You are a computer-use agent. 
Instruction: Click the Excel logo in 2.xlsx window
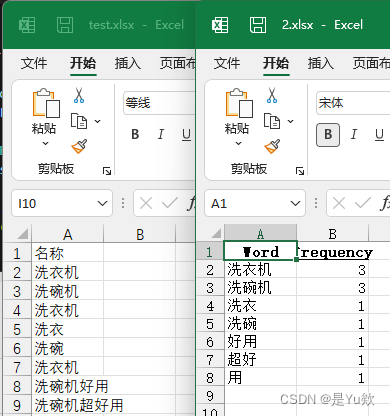click(x=220, y=25)
